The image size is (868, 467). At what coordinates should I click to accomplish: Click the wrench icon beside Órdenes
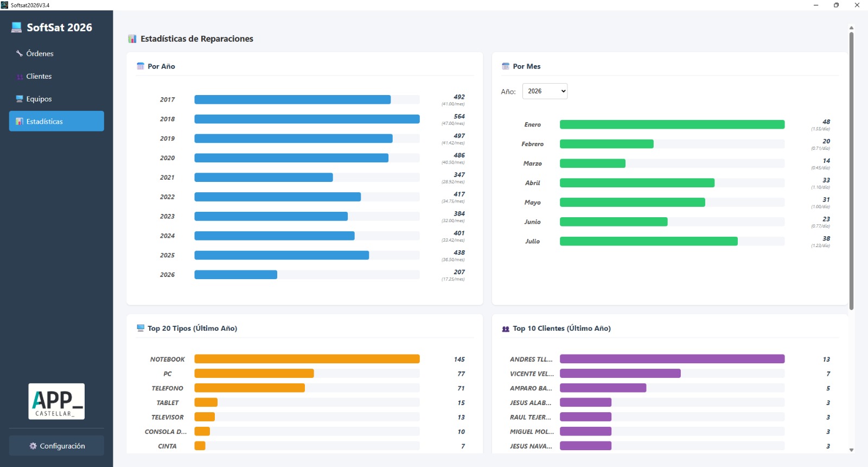pos(20,53)
